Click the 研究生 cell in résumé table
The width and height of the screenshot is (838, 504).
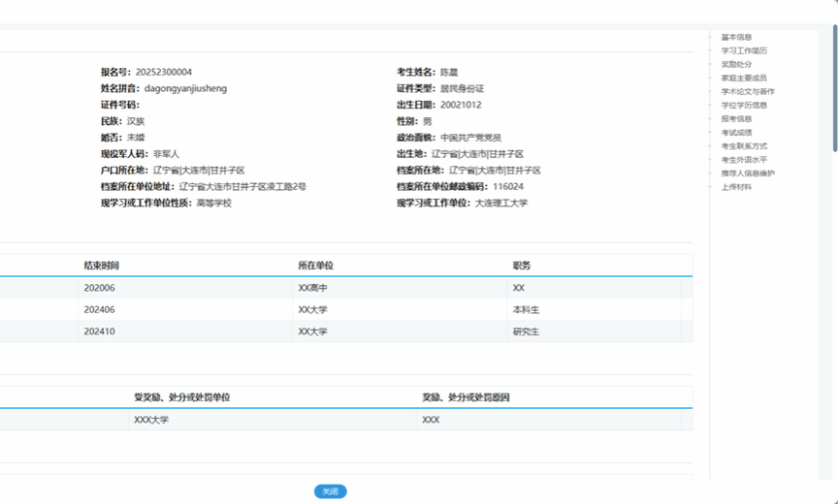(x=526, y=331)
